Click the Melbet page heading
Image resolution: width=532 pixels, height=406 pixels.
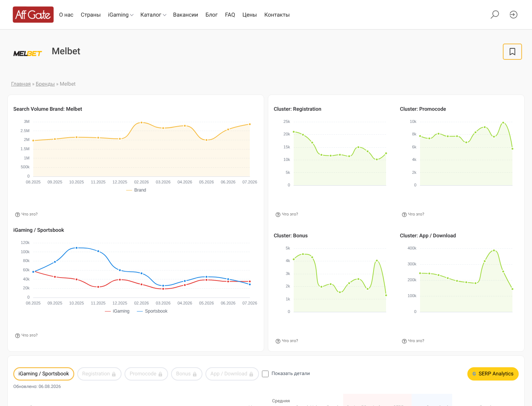66,51
